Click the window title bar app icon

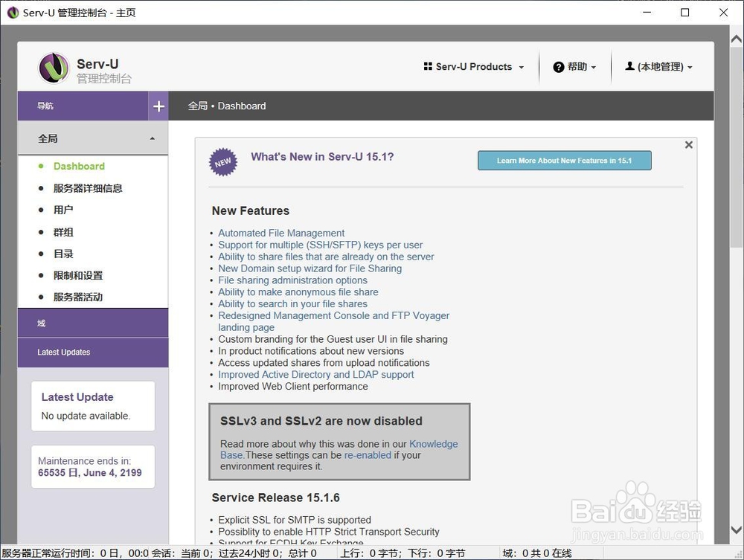13,13
